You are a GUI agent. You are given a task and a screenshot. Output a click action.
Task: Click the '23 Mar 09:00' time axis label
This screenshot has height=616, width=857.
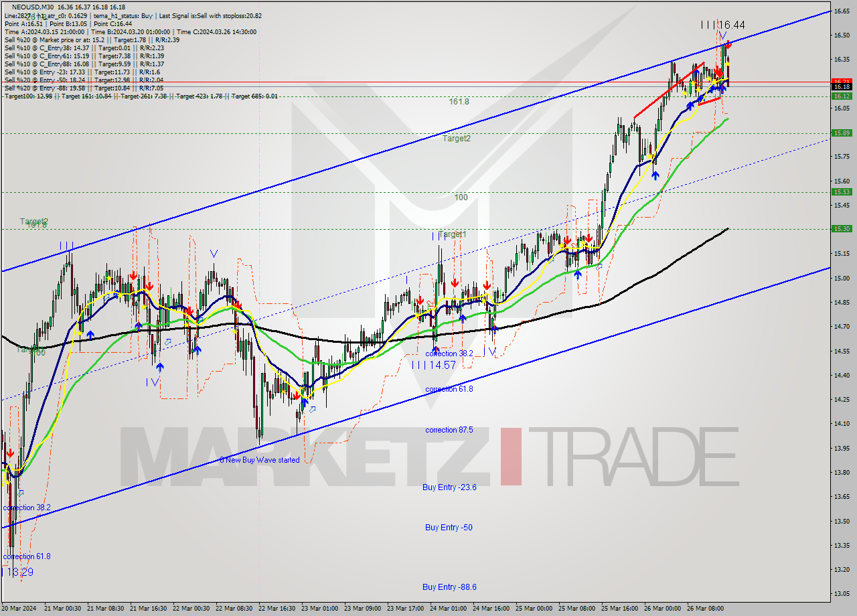click(x=363, y=609)
